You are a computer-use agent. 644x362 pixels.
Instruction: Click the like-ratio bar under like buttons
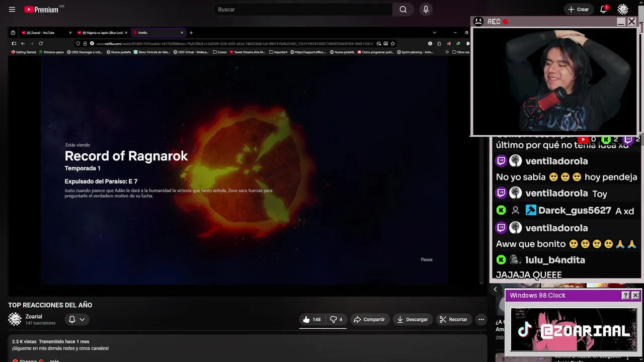[323, 328]
